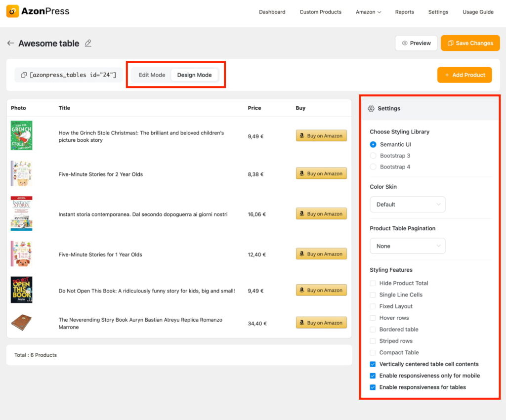506x420 pixels.
Task: Enable Hover rows checkbox
Action: pyautogui.click(x=373, y=318)
